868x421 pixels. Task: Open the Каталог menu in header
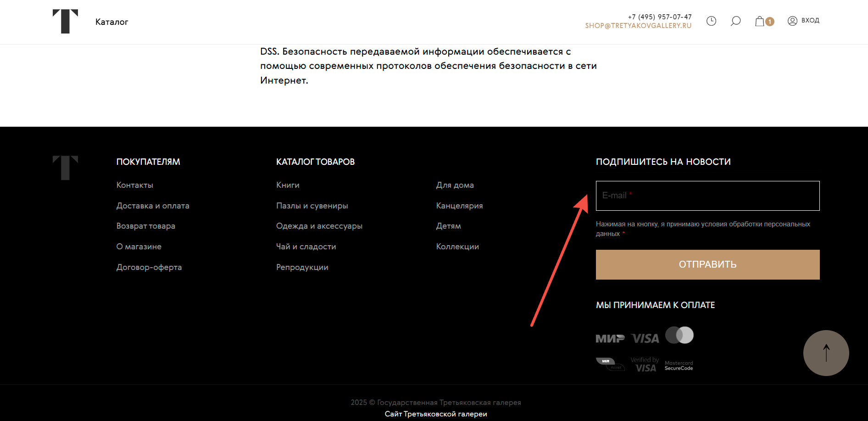tap(111, 22)
